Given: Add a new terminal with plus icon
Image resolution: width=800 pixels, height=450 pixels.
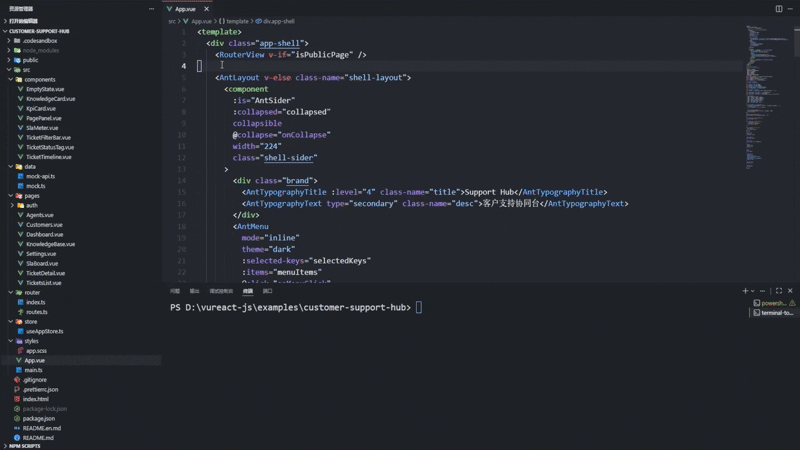Looking at the screenshot, I should pos(745,291).
